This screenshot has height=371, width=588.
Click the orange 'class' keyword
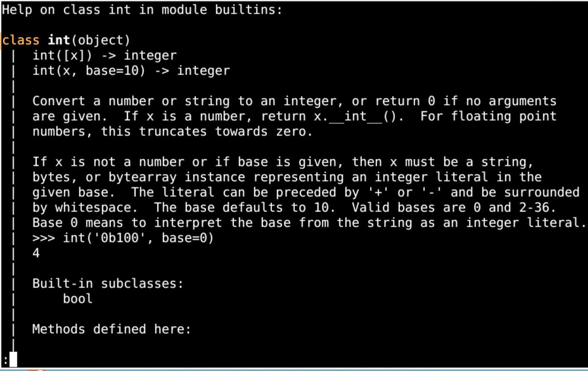(x=21, y=40)
